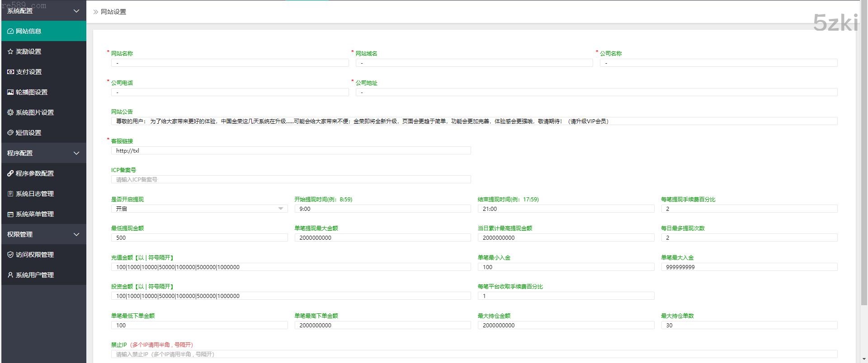The image size is (868, 363).
Task: Click the 网站名称 input field
Action: (230, 63)
